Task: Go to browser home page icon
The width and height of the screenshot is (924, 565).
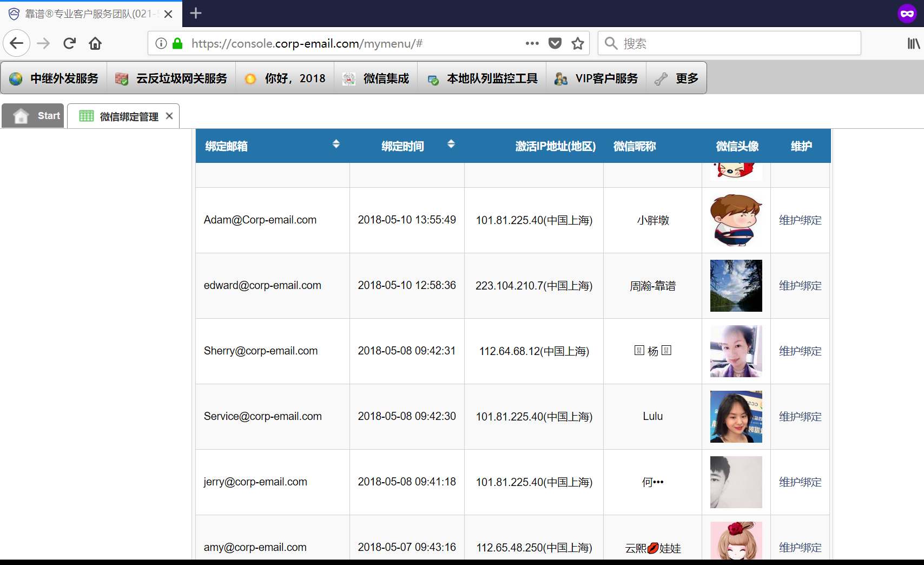Action: tap(95, 43)
